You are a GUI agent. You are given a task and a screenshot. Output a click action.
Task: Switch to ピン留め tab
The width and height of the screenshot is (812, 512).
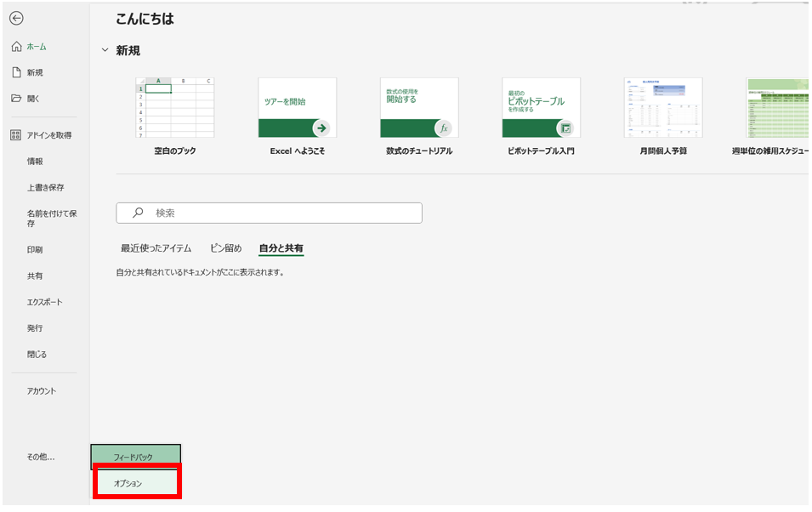tap(226, 248)
